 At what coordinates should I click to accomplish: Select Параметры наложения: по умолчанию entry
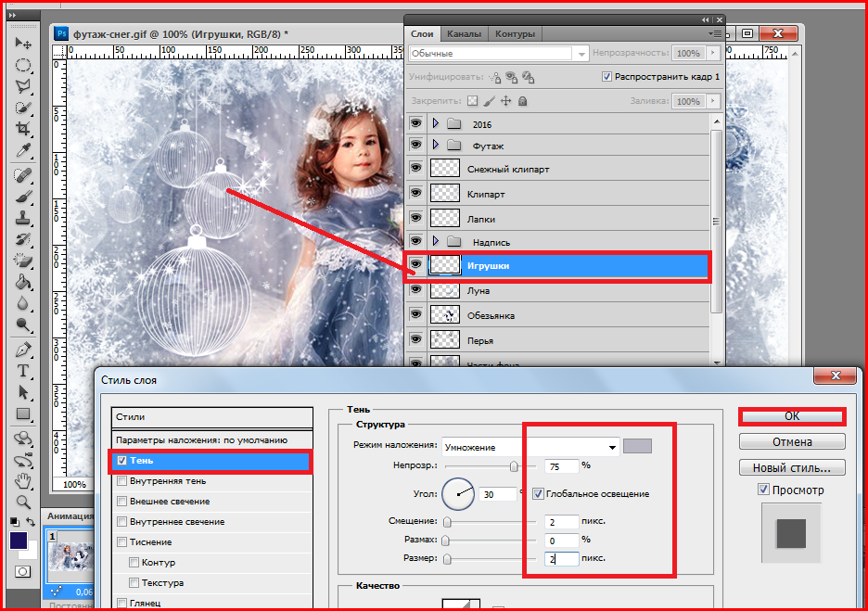212,440
